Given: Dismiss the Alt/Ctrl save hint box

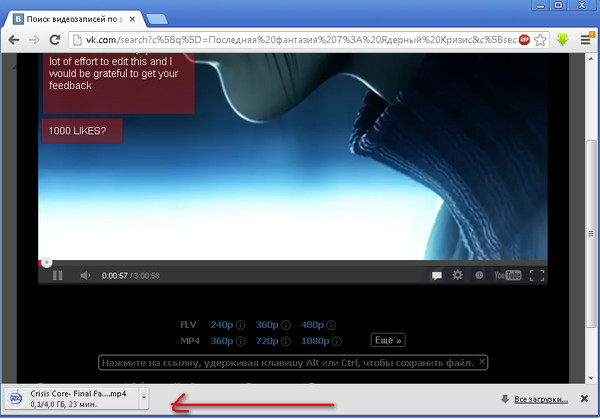Looking at the screenshot, I should (482, 361).
